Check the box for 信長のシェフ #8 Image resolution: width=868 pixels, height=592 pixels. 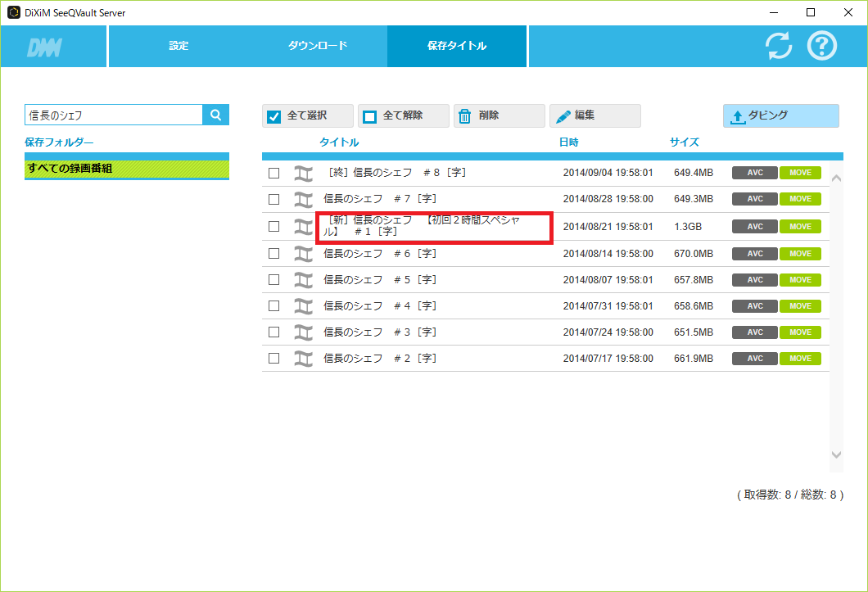(x=274, y=173)
